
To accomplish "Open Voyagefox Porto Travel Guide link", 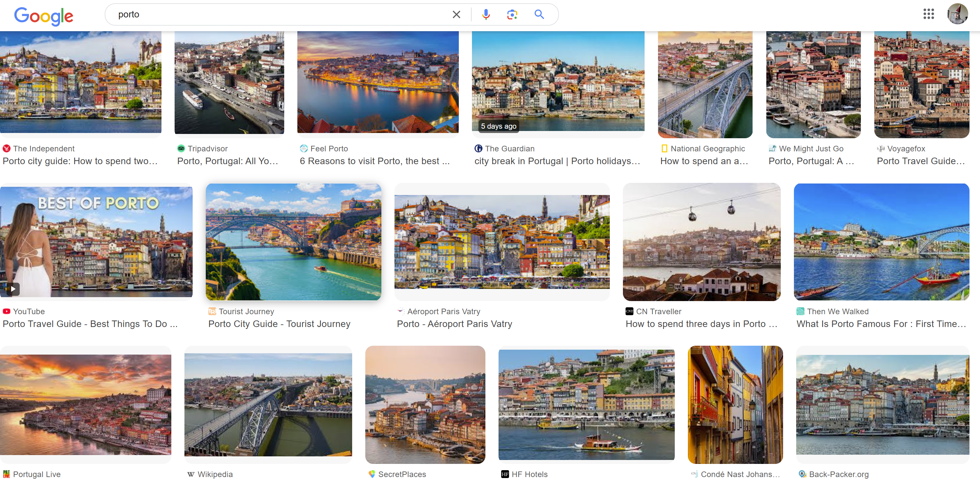I will (x=920, y=161).
